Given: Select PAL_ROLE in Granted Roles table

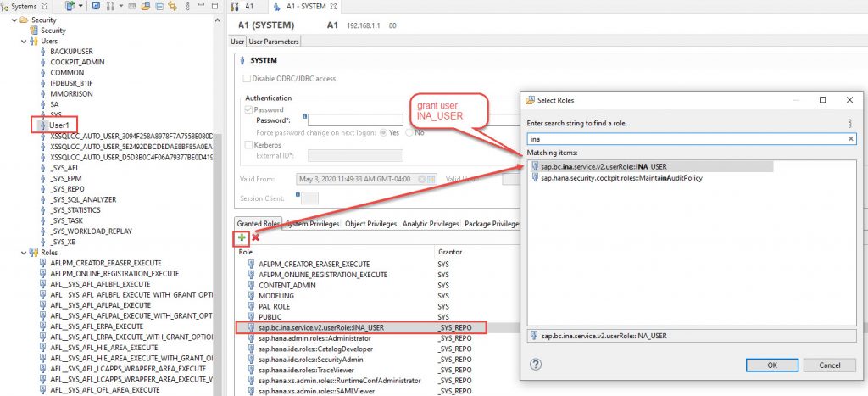Looking at the screenshot, I should (274, 306).
